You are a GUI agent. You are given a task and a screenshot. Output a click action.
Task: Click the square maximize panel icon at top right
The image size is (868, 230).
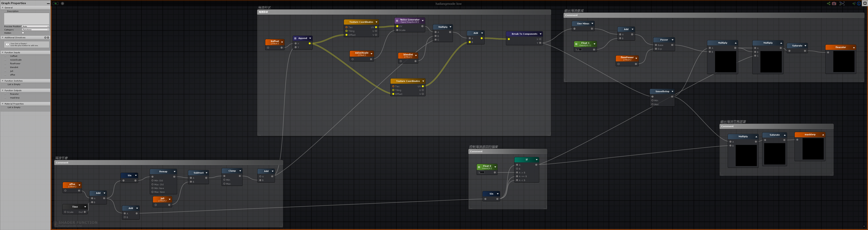[865, 3]
